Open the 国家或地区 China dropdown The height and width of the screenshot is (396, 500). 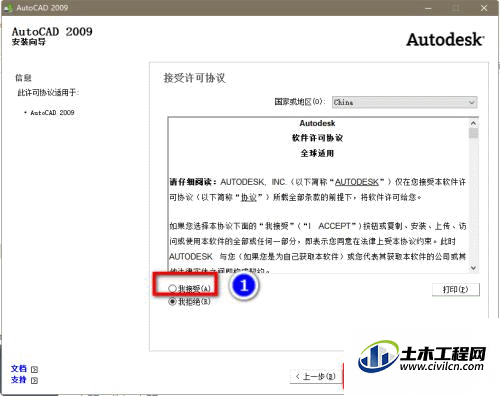[x=405, y=102]
